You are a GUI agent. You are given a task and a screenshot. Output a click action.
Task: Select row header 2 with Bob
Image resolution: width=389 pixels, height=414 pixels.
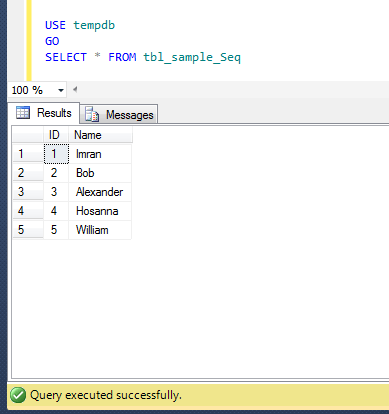28,173
